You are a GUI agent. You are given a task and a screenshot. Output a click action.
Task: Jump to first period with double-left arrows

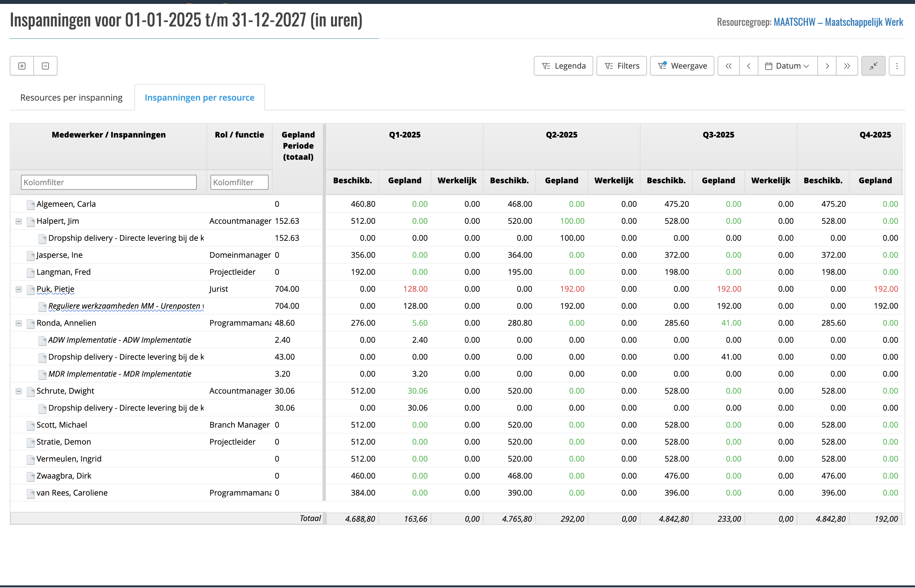[x=729, y=66]
